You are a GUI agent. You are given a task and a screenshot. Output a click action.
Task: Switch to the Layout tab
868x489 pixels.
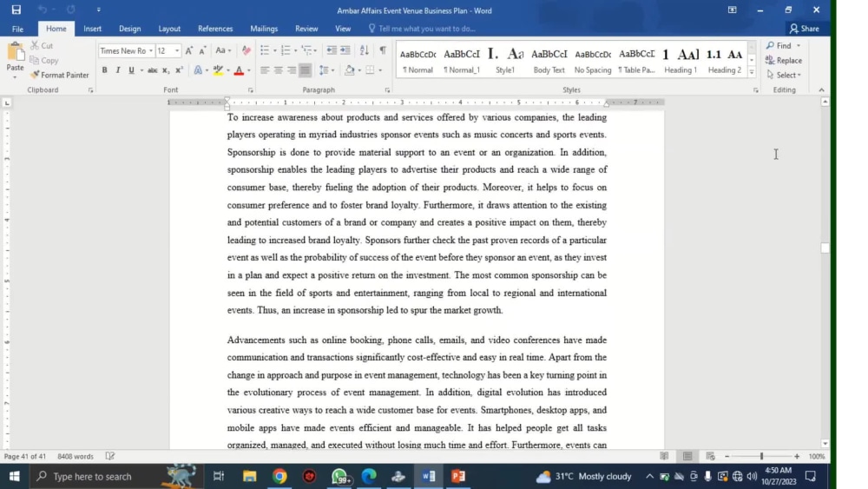pyautogui.click(x=169, y=29)
